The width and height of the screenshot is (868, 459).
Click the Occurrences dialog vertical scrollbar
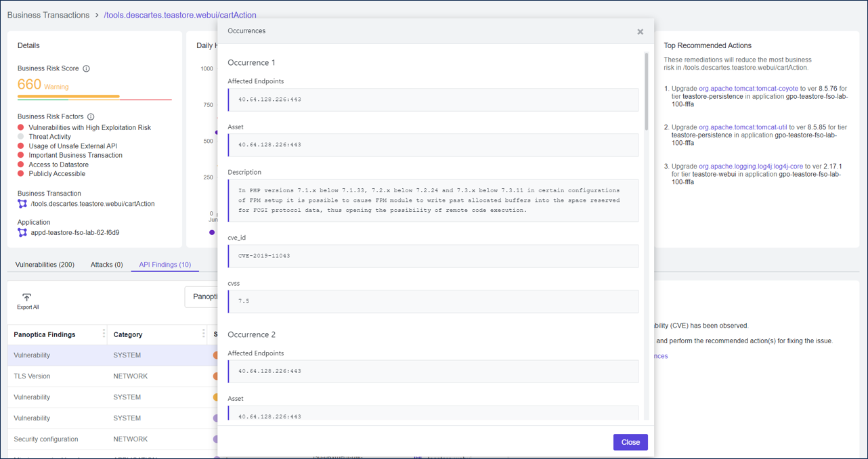coord(647,91)
